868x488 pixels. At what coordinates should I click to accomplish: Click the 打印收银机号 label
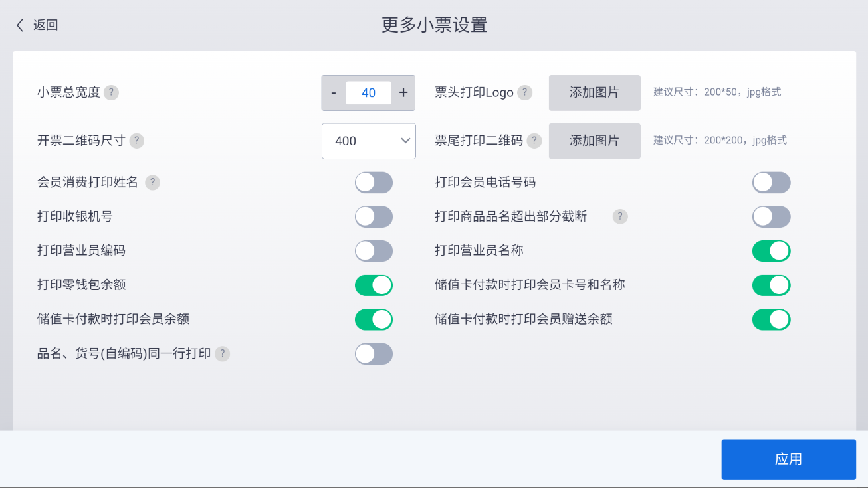pyautogui.click(x=75, y=216)
